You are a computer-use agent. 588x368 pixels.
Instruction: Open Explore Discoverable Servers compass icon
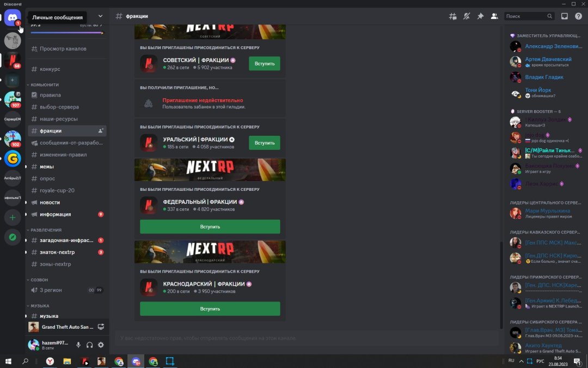(x=13, y=237)
